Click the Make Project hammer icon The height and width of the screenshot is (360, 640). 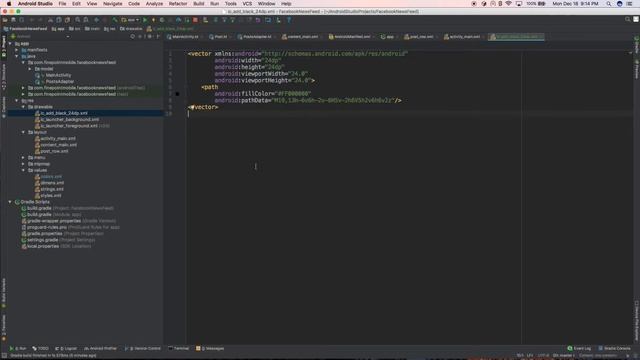coord(115,20)
